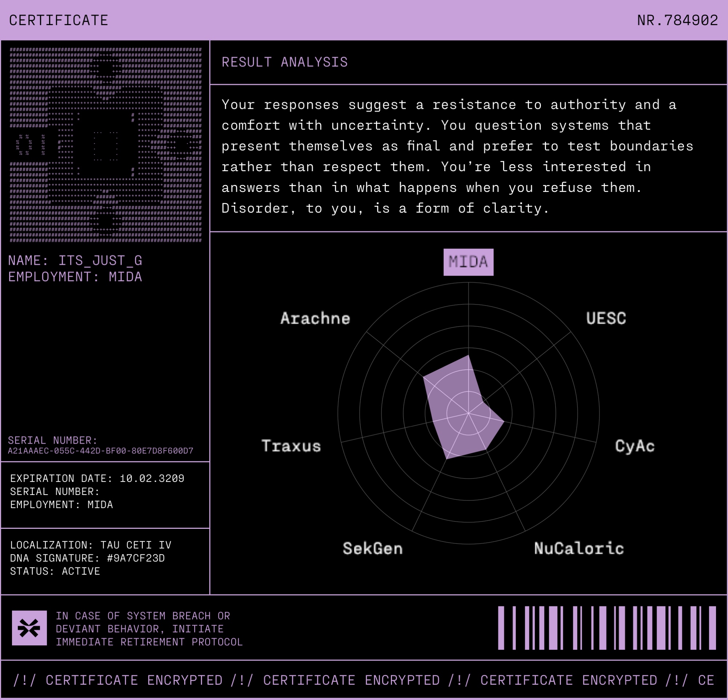Screen dimensions: 728x700
Task: Click the UESC axis label
Action: [x=606, y=318]
